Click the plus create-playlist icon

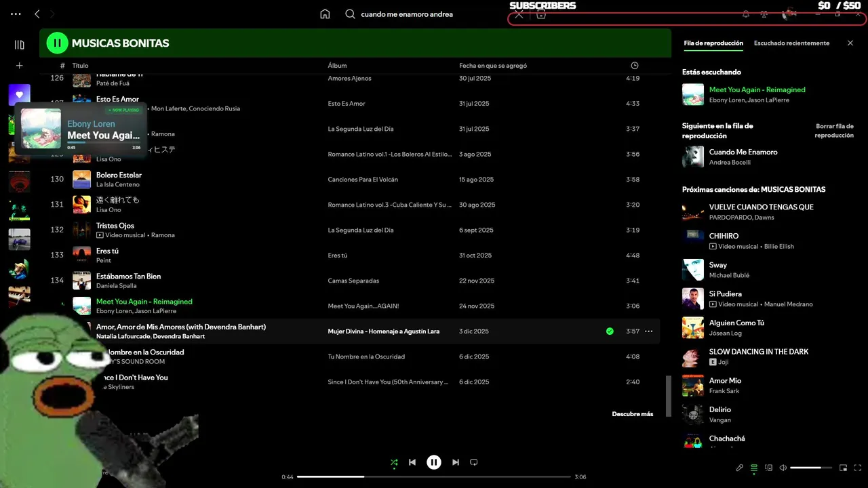tap(19, 66)
